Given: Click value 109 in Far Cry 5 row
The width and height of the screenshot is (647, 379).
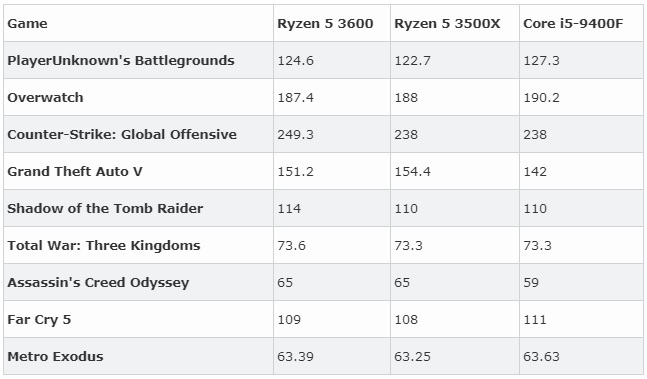Looking at the screenshot, I should [x=289, y=320].
